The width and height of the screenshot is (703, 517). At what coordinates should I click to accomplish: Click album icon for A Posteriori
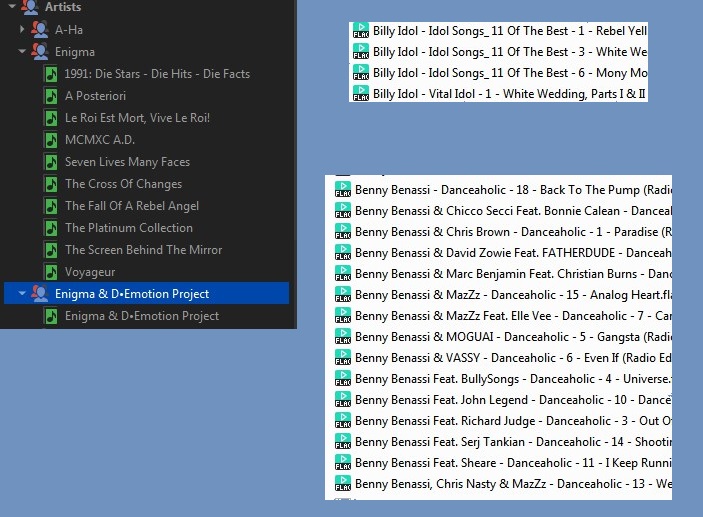[x=51, y=96]
